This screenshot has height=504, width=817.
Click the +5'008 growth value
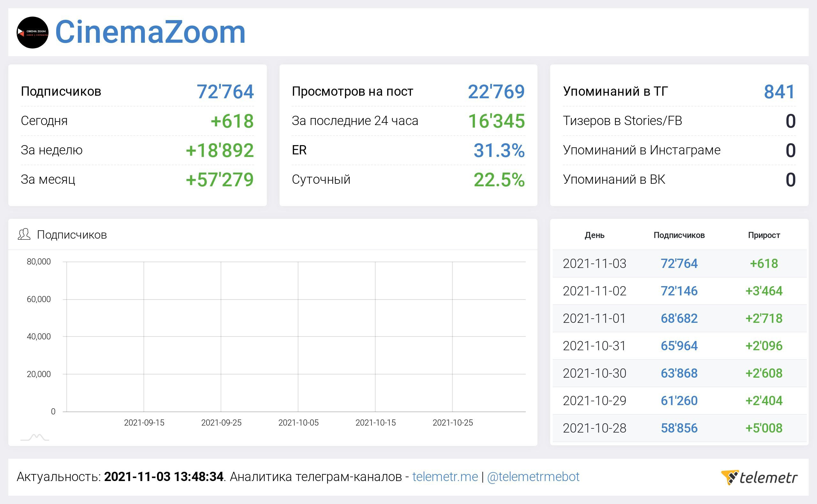coord(764,428)
